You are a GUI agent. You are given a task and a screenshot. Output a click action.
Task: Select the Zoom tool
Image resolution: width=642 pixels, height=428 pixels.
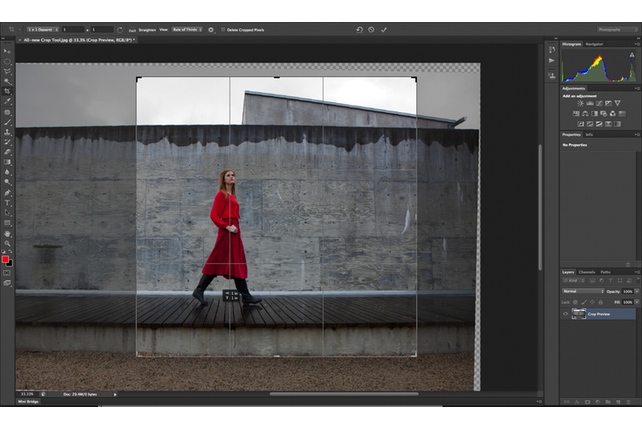point(7,243)
